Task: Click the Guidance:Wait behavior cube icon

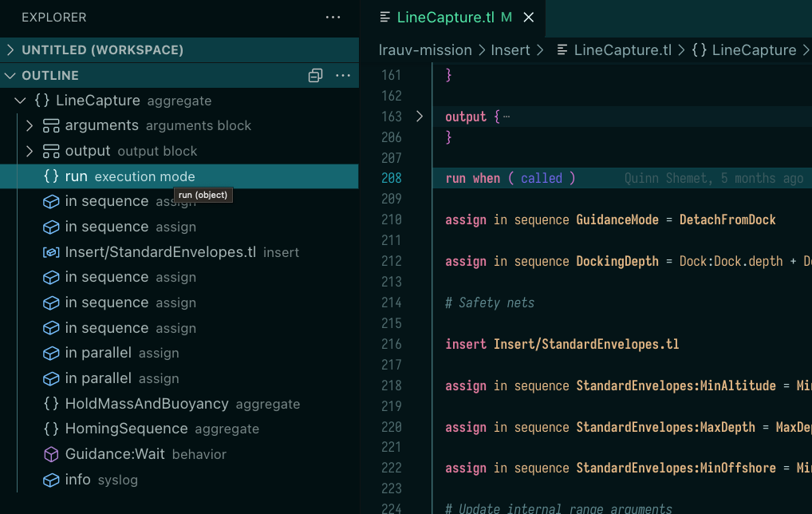Action: [x=51, y=455]
